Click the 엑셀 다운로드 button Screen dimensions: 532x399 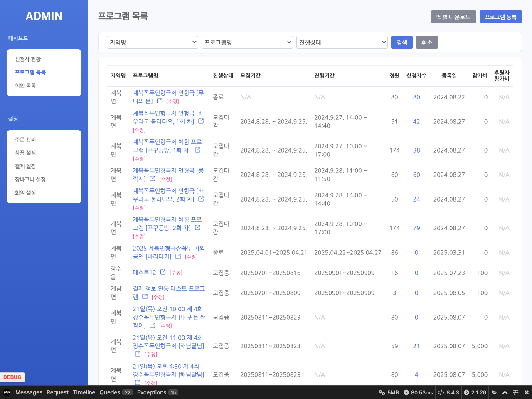coord(453,17)
